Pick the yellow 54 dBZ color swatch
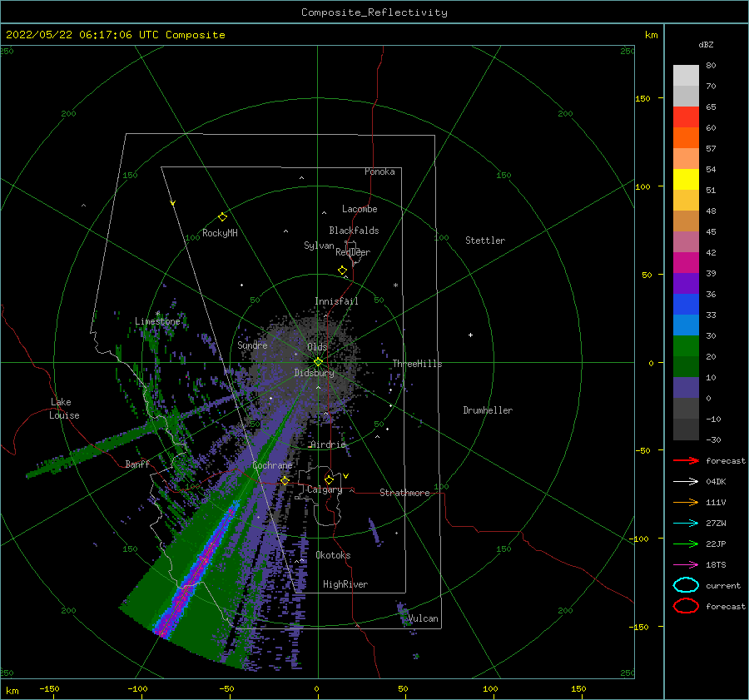The width and height of the screenshot is (749, 700). 686,179
